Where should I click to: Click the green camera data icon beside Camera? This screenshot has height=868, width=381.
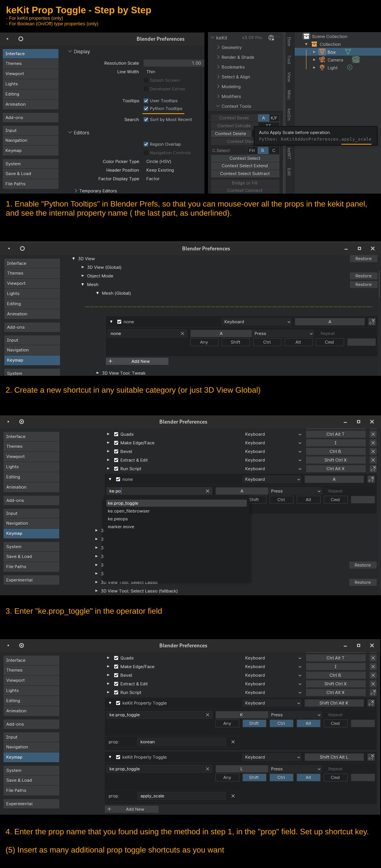click(x=355, y=60)
